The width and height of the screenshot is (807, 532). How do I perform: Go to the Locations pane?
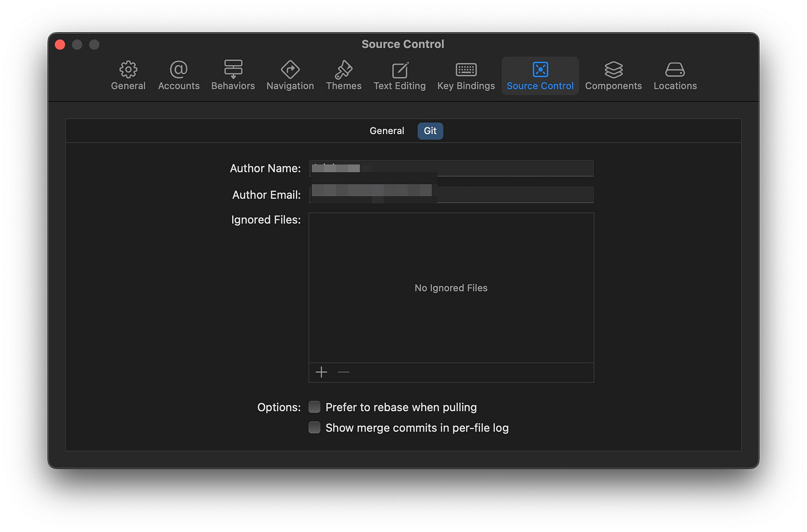[x=675, y=75]
